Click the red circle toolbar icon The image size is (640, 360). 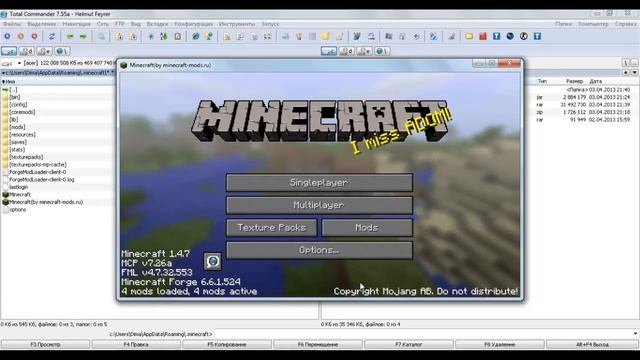tap(35, 36)
